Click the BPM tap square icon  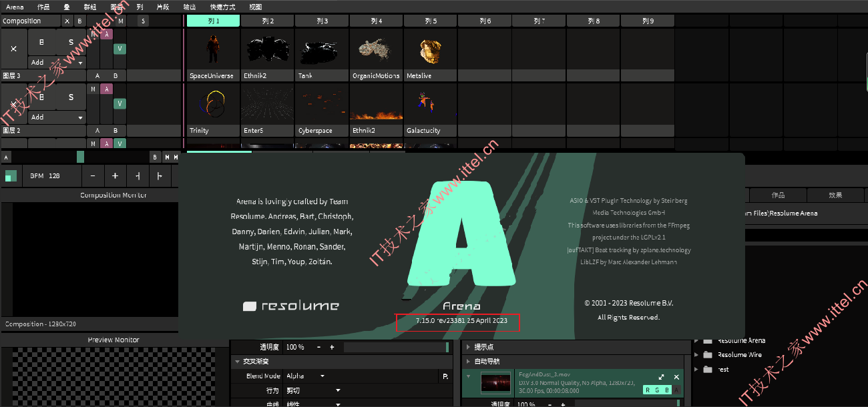click(11, 176)
